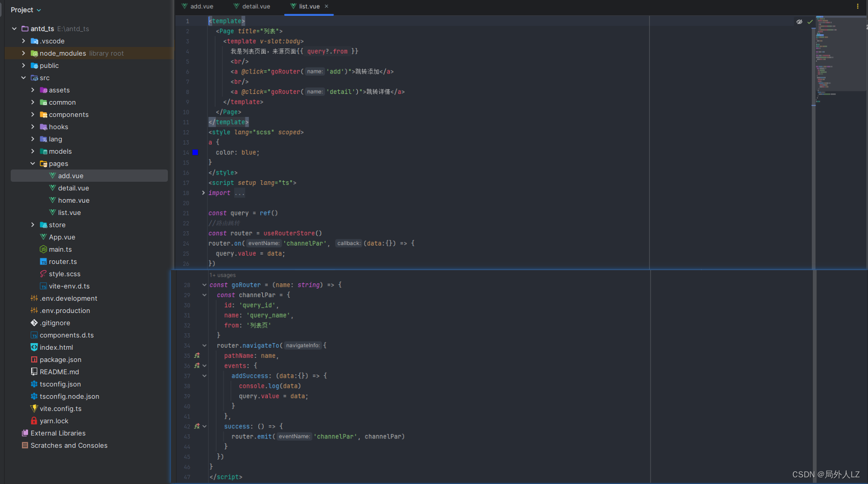Fold the channelPar object
The image size is (868, 484).
[204, 295]
